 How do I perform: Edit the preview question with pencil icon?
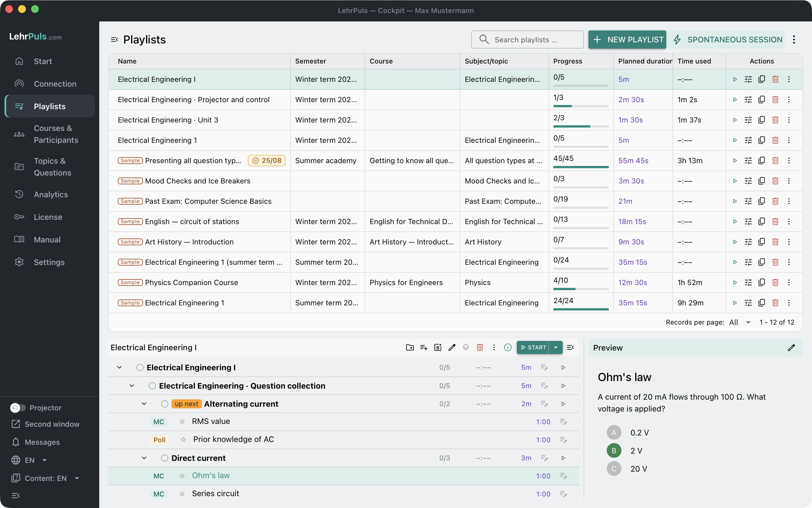pos(791,348)
